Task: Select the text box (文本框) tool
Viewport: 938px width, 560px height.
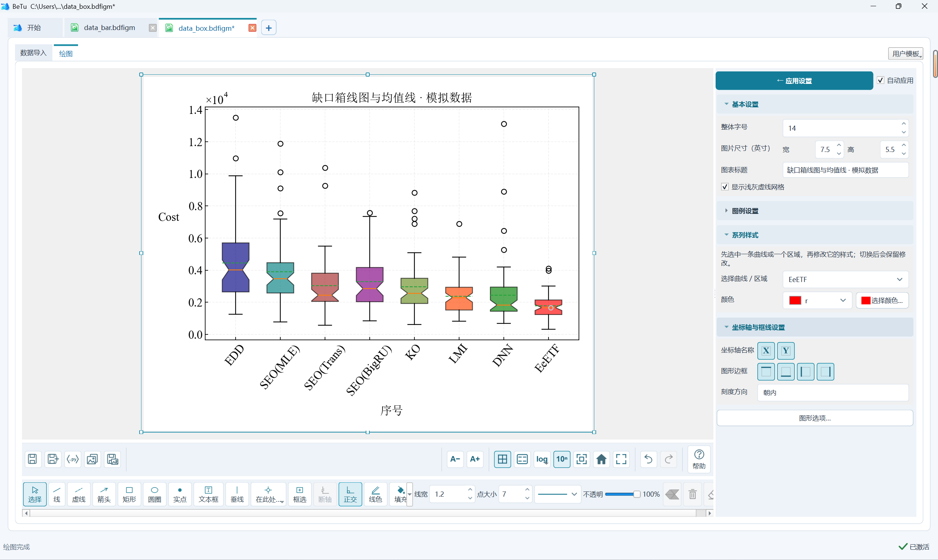Action: [208, 494]
